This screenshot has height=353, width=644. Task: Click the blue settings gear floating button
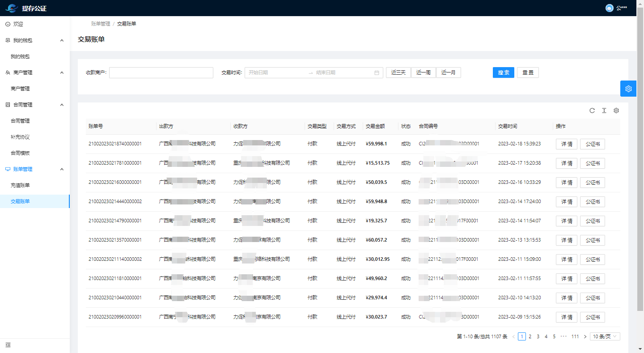[x=628, y=89]
